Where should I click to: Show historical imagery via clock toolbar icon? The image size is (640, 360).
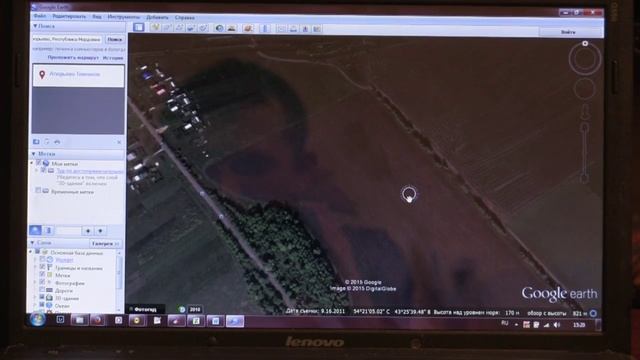click(220, 28)
